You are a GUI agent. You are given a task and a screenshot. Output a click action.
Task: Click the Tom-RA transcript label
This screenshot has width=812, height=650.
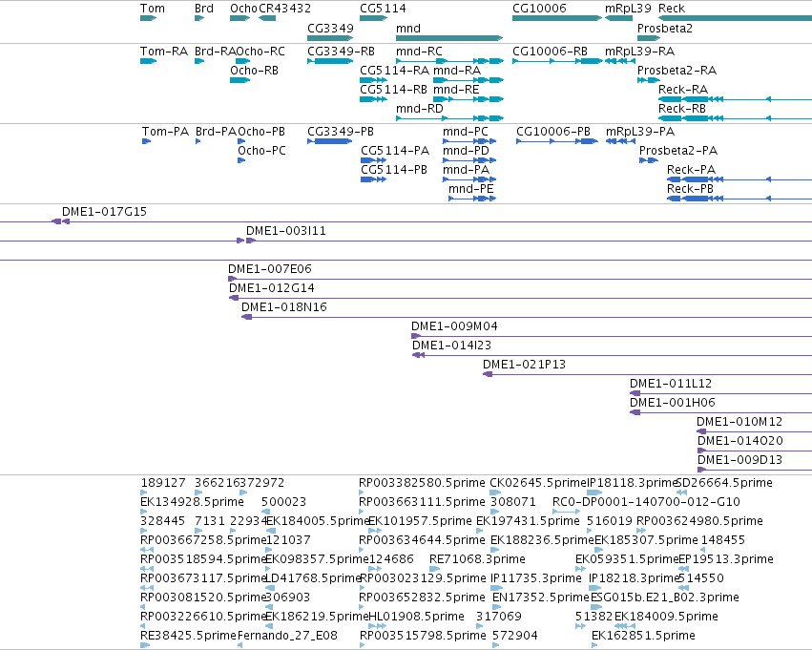click(164, 52)
